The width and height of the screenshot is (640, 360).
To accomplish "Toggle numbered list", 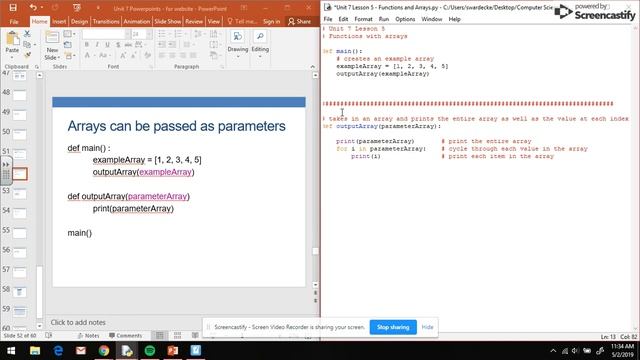I will click(178, 34).
